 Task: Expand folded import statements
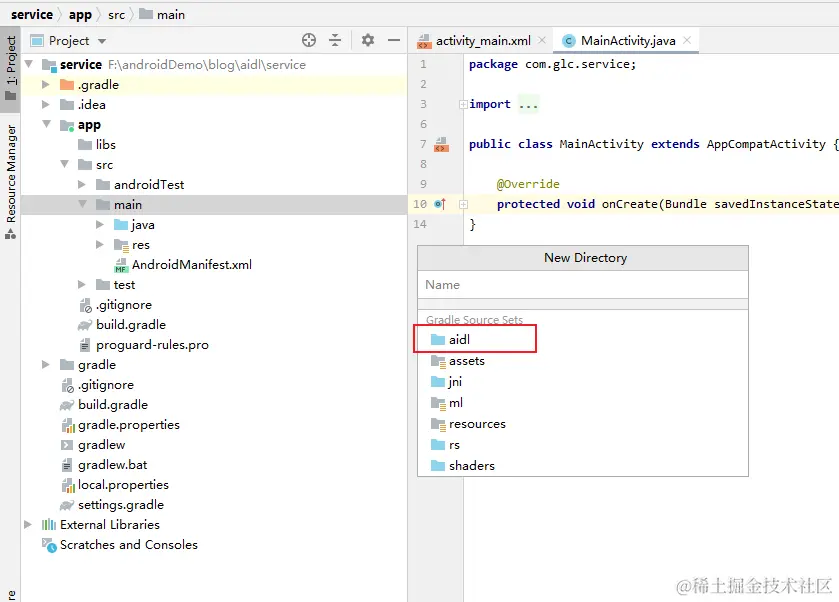[x=463, y=104]
